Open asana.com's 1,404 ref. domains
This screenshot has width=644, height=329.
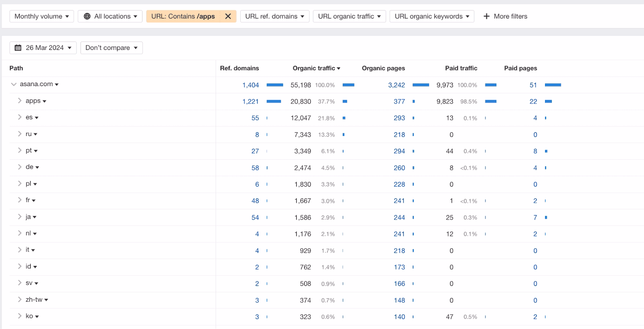pyautogui.click(x=250, y=85)
